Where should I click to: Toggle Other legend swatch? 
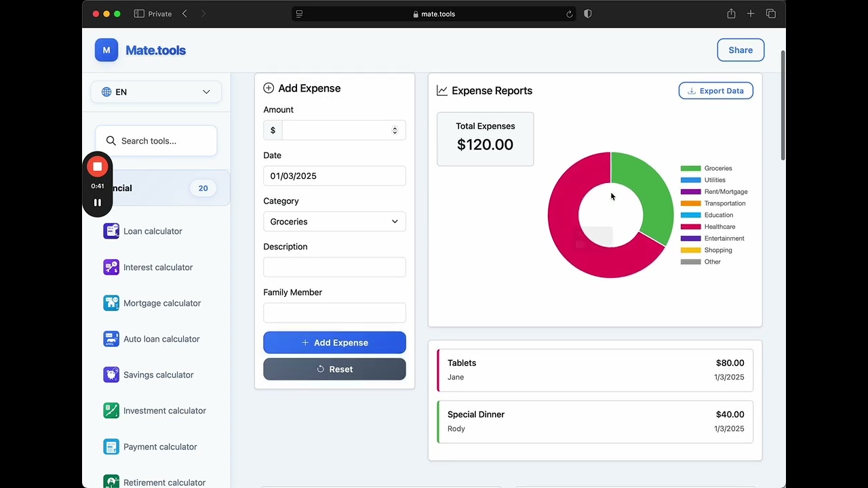point(690,262)
